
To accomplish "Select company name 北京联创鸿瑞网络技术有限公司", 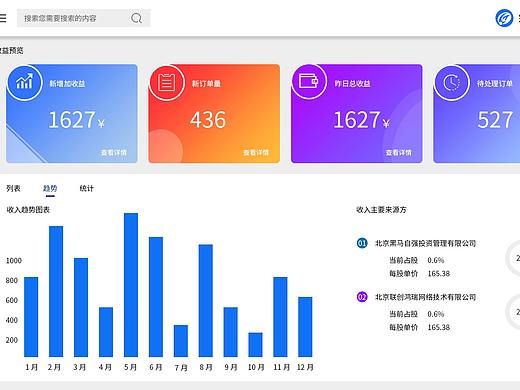I will click(x=426, y=297).
